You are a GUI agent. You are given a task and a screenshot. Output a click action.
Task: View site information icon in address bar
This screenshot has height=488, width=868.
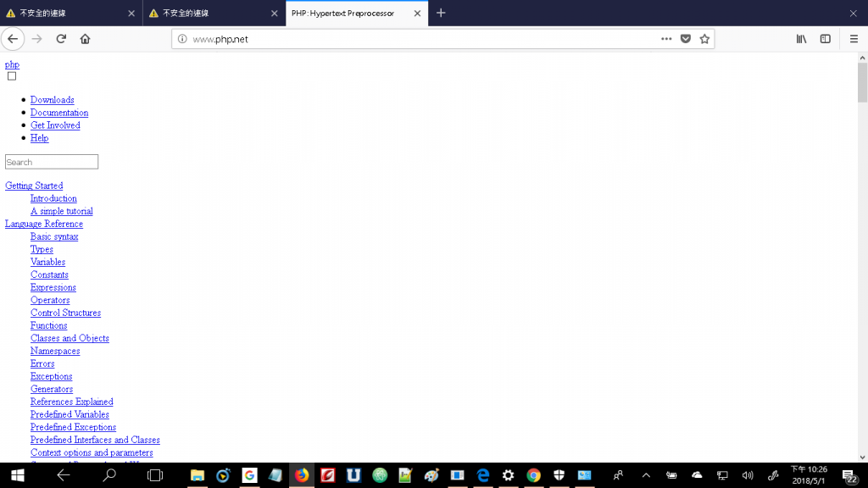[182, 39]
